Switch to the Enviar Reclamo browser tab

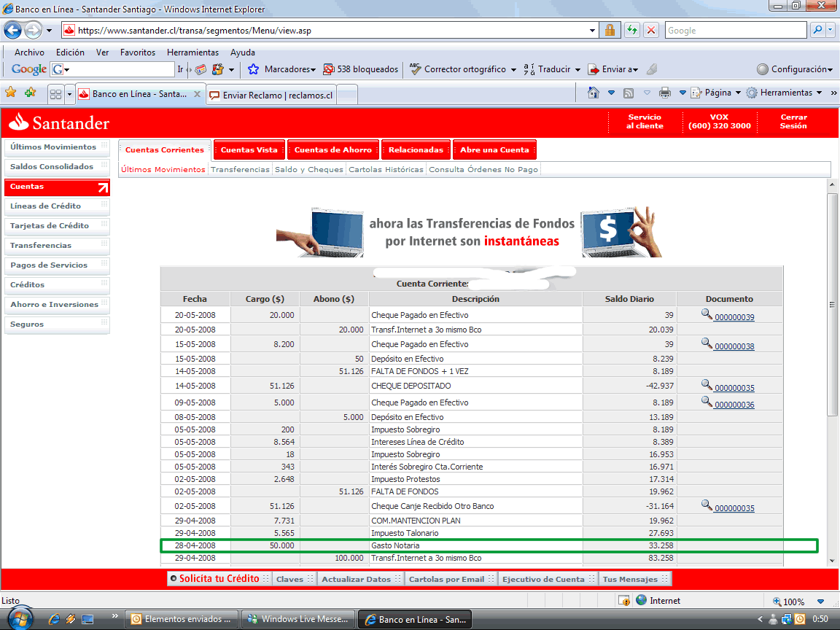(271, 95)
